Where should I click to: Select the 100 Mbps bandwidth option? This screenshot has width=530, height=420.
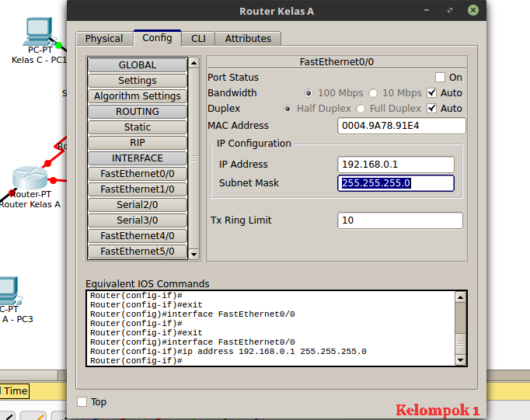pyautogui.click(x=309, y=93)
